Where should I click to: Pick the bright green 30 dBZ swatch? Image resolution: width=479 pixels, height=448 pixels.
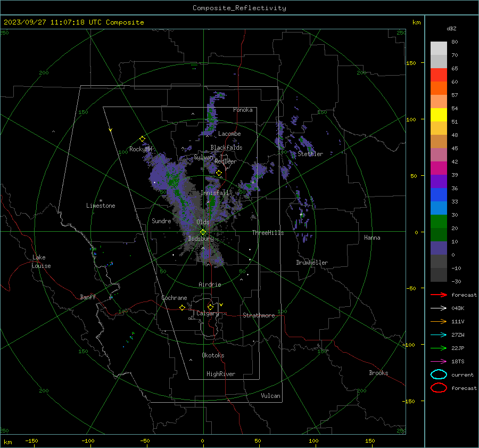coord(439,221)
